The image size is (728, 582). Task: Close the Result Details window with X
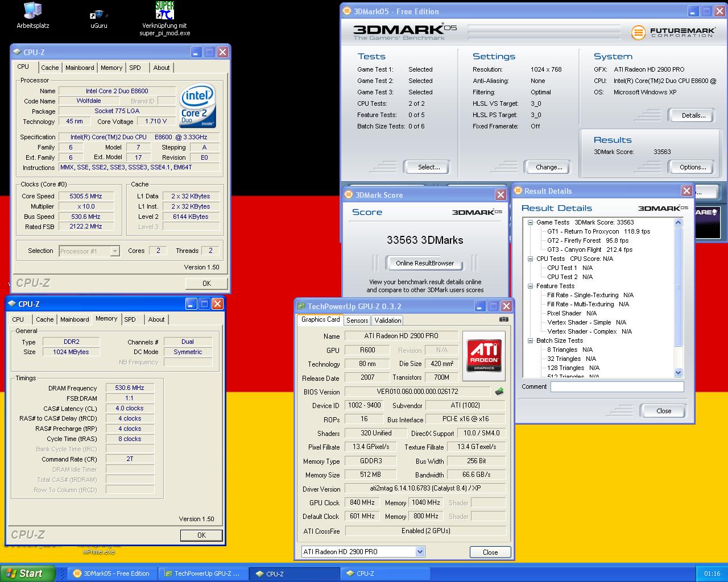pyautogui.click(x=686, y=191)
